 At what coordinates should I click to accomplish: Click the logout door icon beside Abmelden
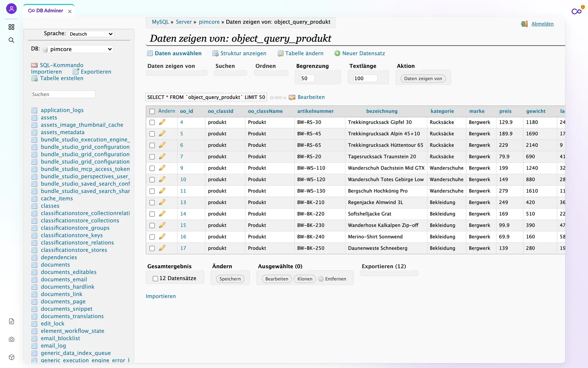(524, 24)
